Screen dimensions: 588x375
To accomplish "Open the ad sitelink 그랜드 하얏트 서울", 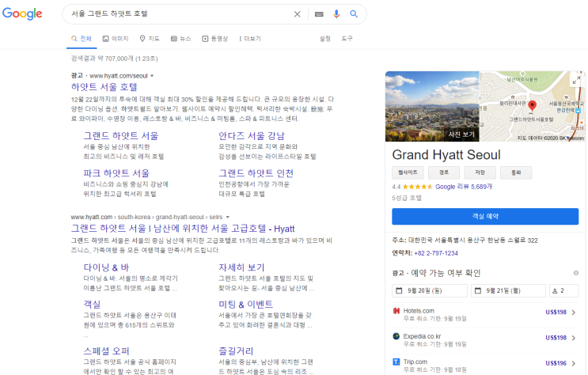I will click(121, 136).
